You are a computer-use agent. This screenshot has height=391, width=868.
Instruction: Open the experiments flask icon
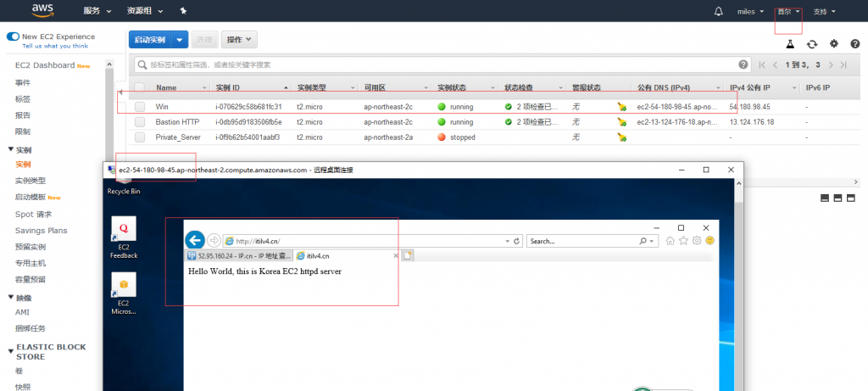coord(791,44)
